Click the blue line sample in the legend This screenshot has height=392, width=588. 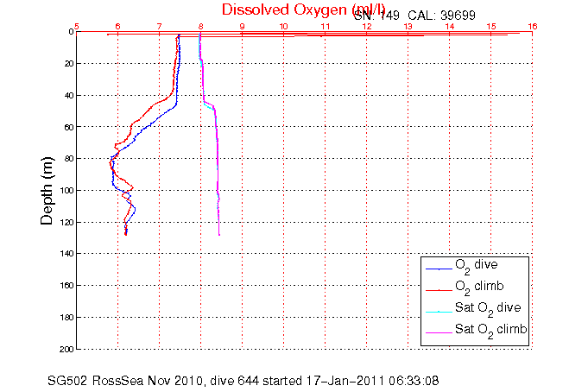(x=439, y=269)
